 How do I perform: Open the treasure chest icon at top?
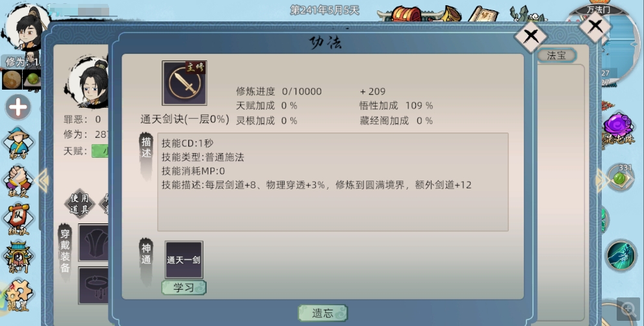tap(405, 14)
